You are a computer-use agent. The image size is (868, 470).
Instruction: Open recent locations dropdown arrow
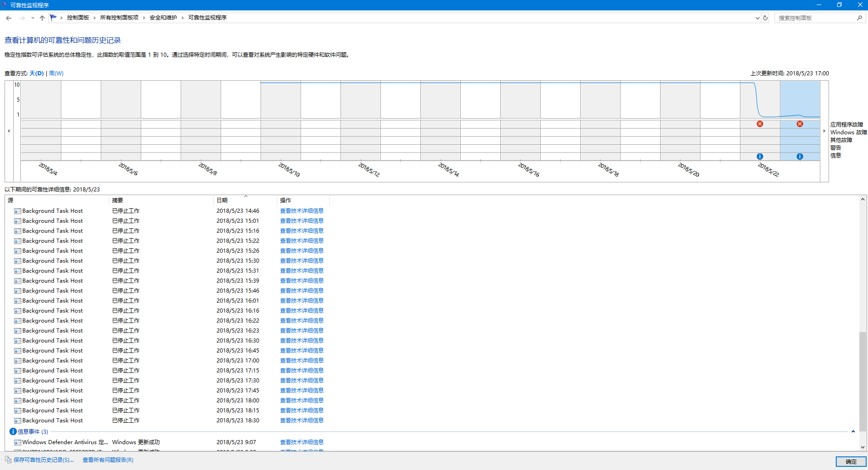(x=33, y=18)
